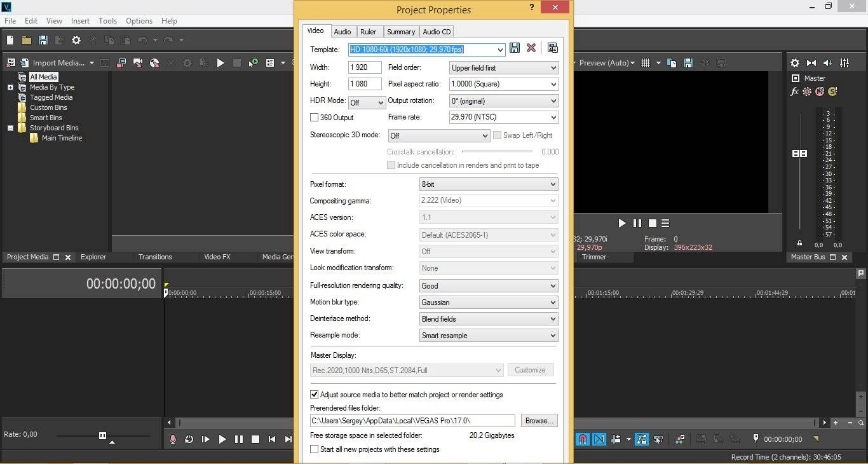Image resolution: width=868 pixels, height=464 pixels.
Task: Save the current template with the floppy icon
Action: (515, 48)
